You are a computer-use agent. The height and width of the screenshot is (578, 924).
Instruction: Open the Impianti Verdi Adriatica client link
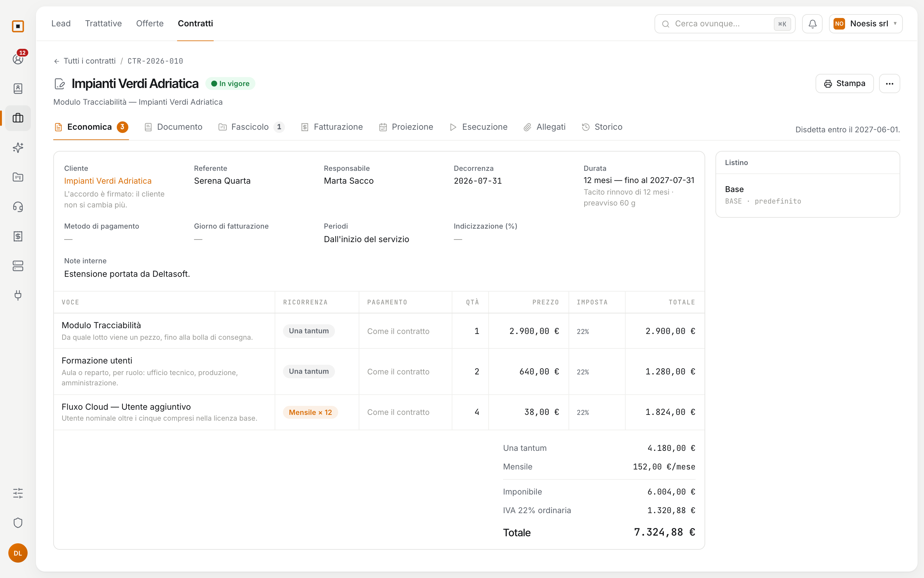pyautogui.click(x=108, y=181)
